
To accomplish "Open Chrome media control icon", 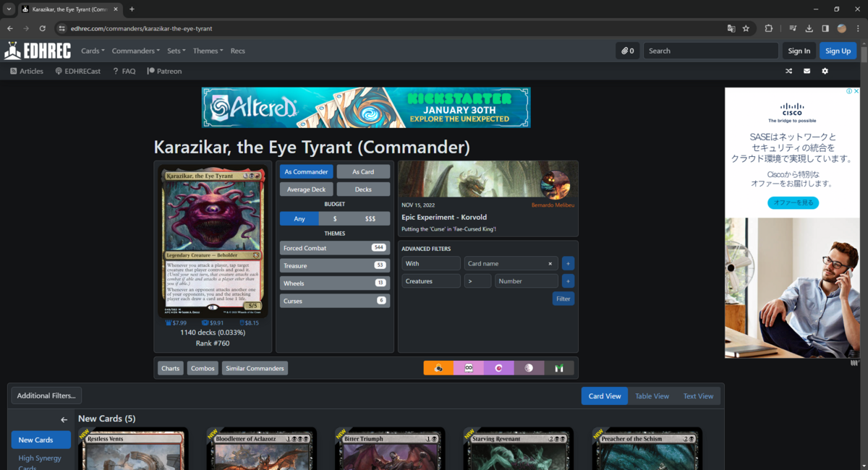I will point(793,28).
